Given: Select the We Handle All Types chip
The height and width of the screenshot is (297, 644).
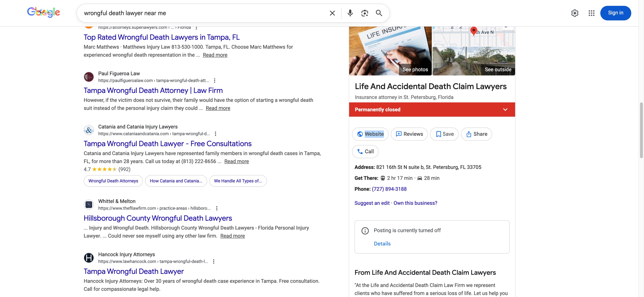Looking at the screenshot, I should click(x=238, y=181).
